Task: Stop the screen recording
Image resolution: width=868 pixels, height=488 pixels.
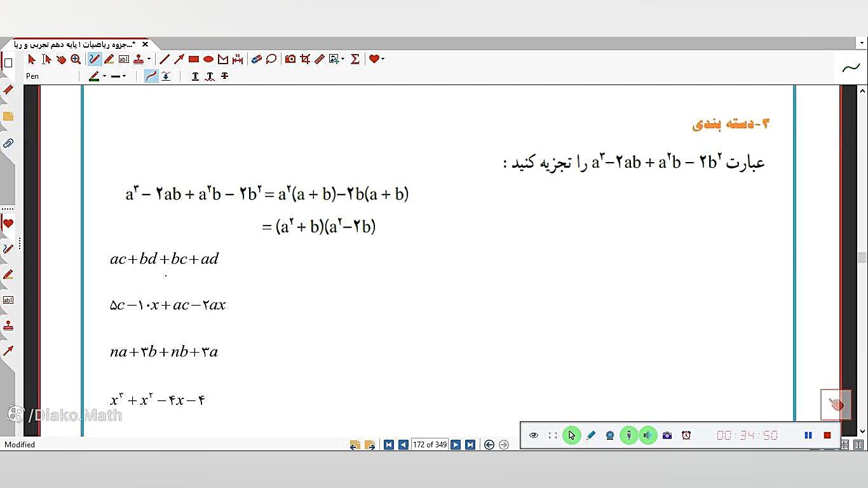Action: [827, 435]
